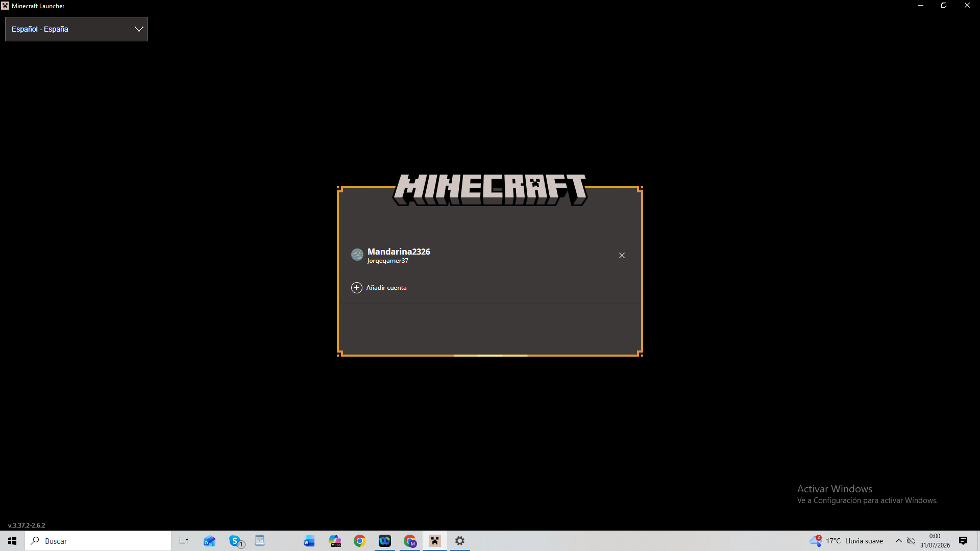Click the plus icon for Añadir cuenta
The image size is (980, 551).
click(357, 288)
